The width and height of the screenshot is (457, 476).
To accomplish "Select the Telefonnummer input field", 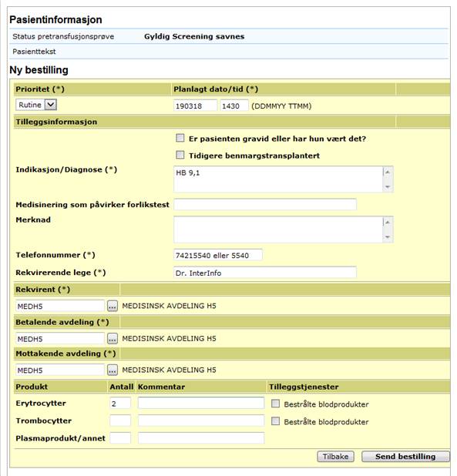I will point(218,255).
